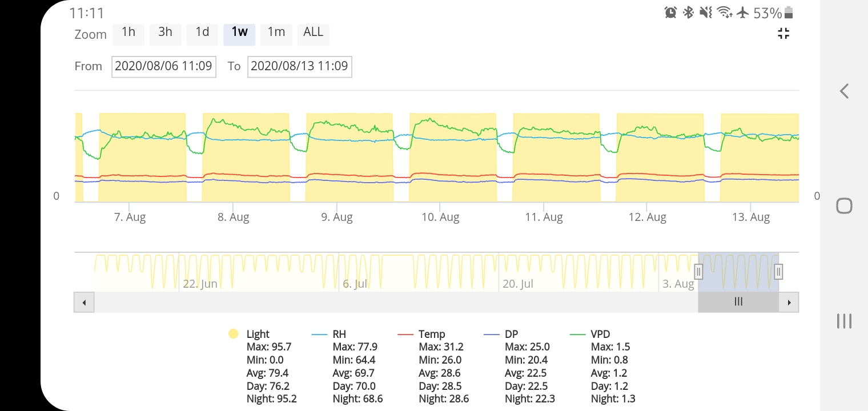This screenshot has width=868, height=411.
Task: Click 22. Jun in the navigator
Action: (200, 284)
